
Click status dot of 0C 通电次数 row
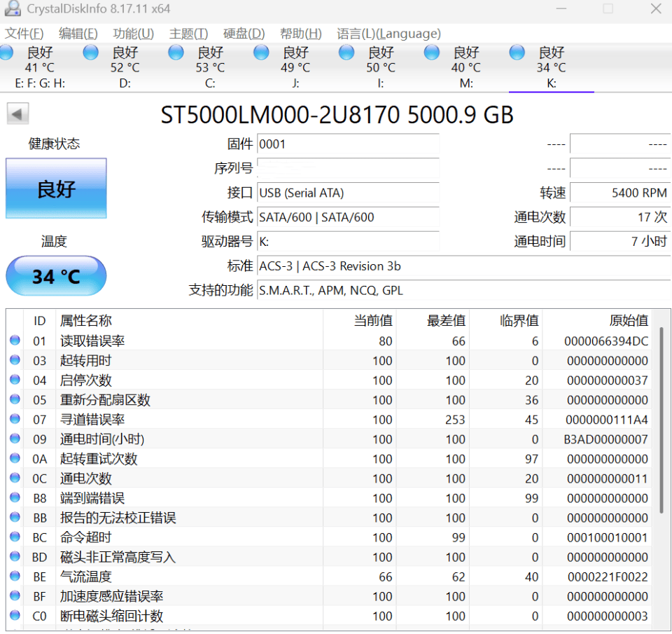coord(15,478)
